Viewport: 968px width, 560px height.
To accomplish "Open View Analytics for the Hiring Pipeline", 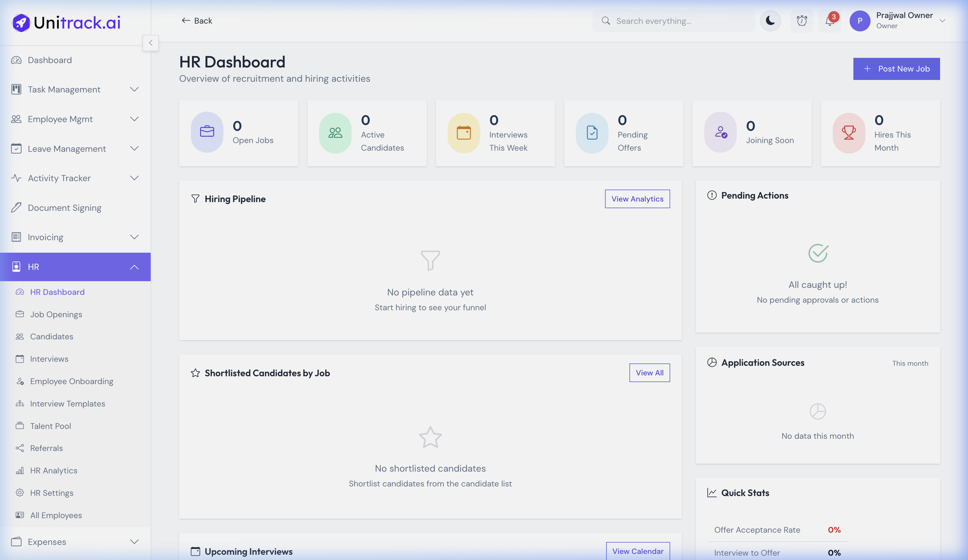I will (x=637, y=199).
